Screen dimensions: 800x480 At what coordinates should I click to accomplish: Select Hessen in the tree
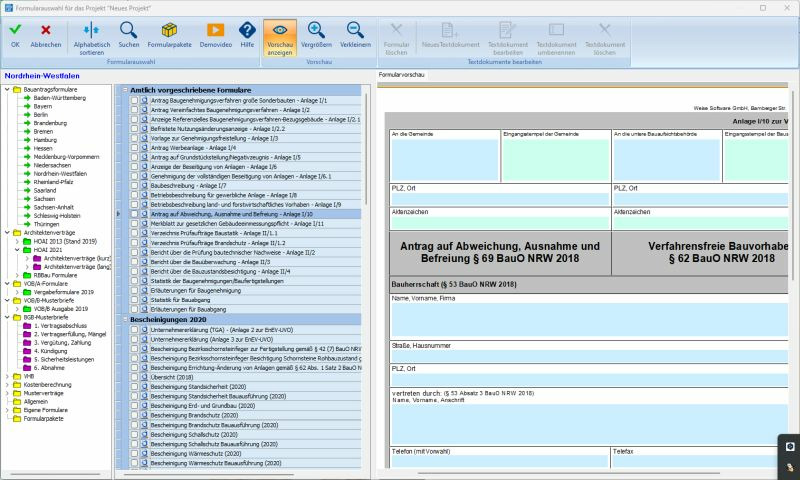tap(43, 148)
